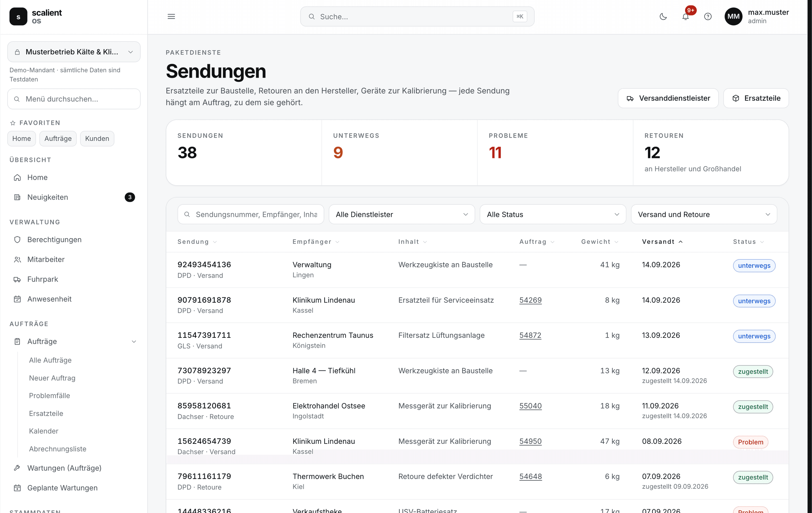Viewport: 812px width, 513px height.
Task: Sort by the Sendung column header
Action: pyautogui.click(x=197, y=242)
